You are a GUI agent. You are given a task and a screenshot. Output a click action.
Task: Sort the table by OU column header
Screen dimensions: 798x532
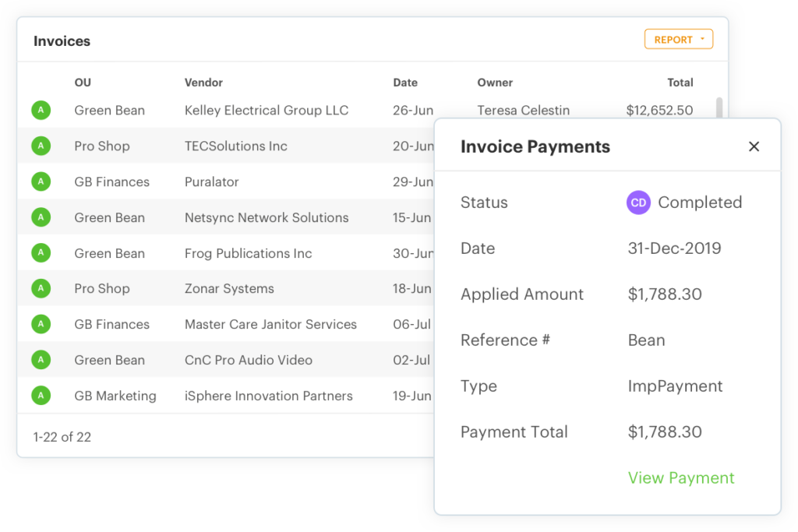pos(83,83)
